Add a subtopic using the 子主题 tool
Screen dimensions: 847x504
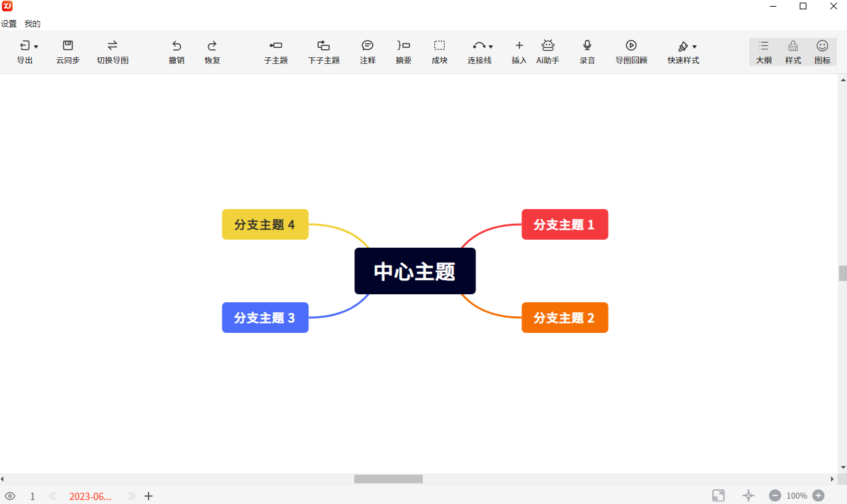(276, 51)
